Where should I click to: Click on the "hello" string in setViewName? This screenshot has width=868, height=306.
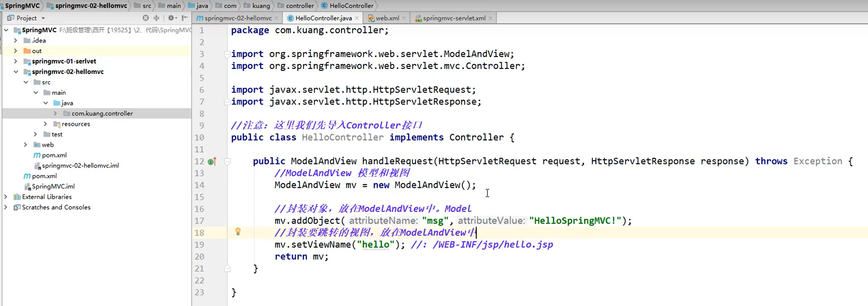376,245
